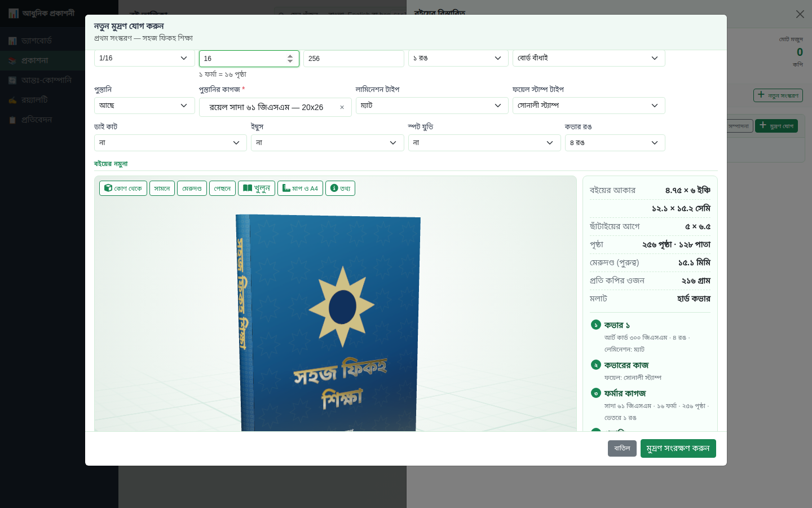812x508 pixels.
Task: Click the plus icon on নতুন সংস্করণ button
Action: tap(761, 95)
